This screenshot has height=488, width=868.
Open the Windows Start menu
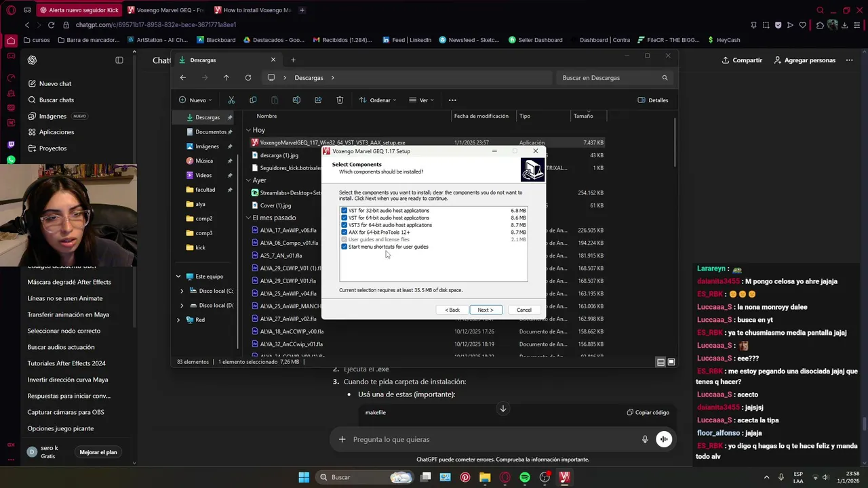coord(304,477)
